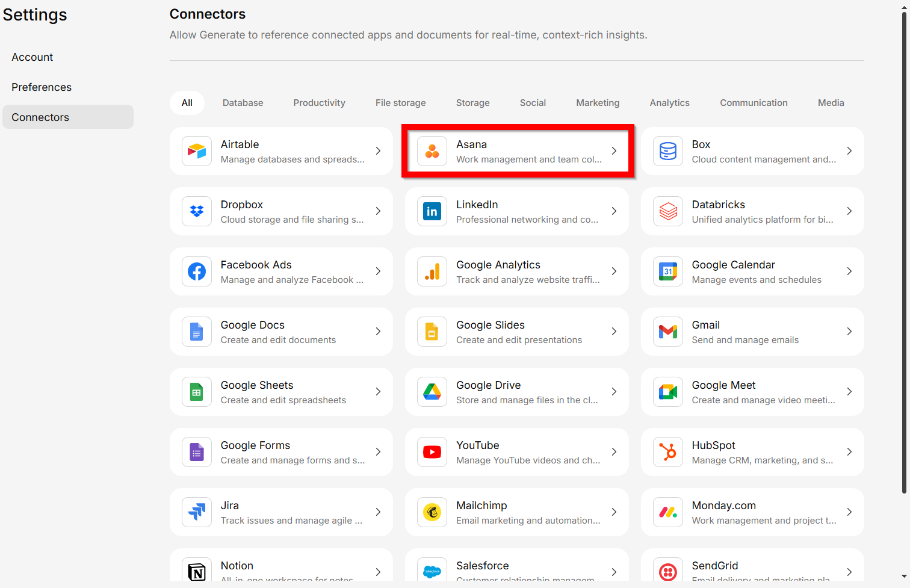Click the LinkedIn logo icon

(x=432, y=211)
